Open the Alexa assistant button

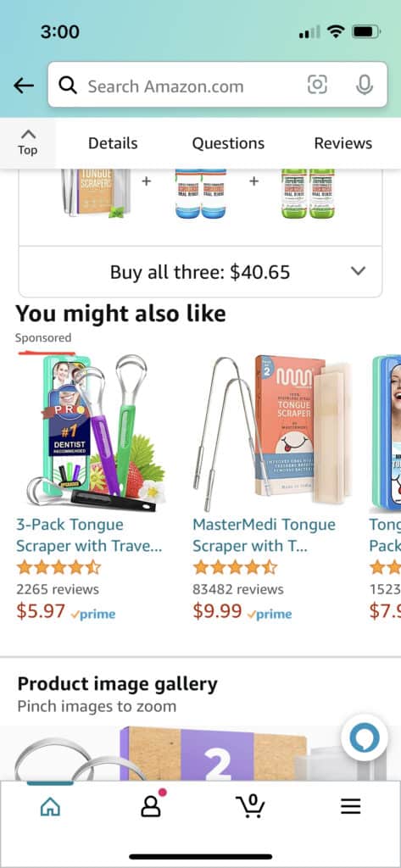point(364,737)
